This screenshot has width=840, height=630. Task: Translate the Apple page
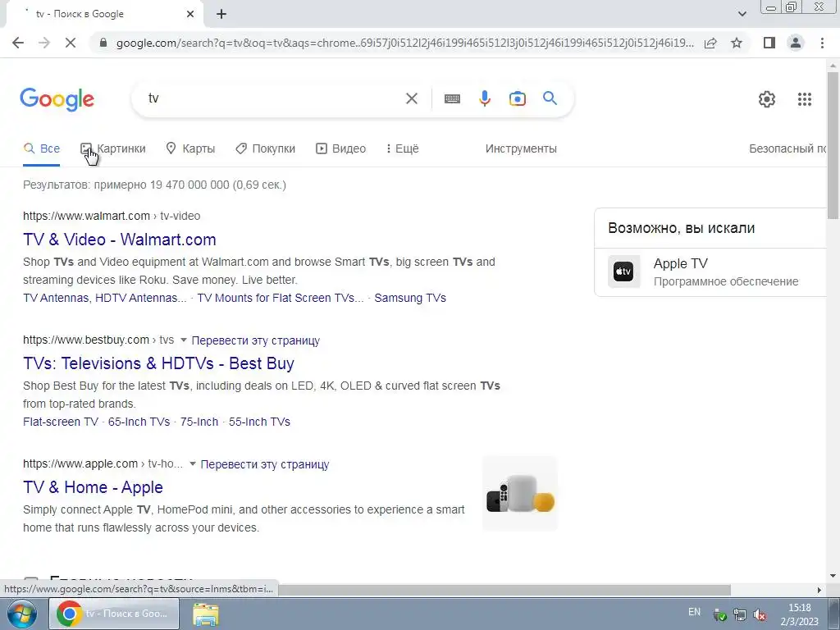click(x=265, y=464)
